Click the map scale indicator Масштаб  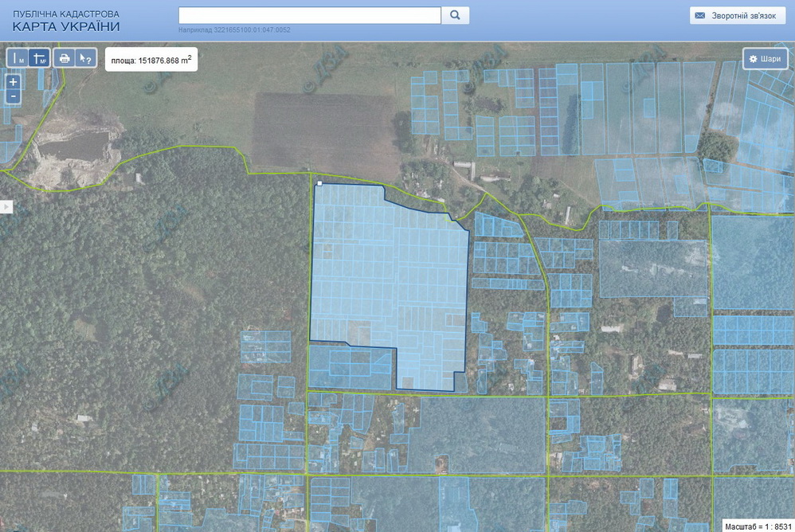click(758, 526)
